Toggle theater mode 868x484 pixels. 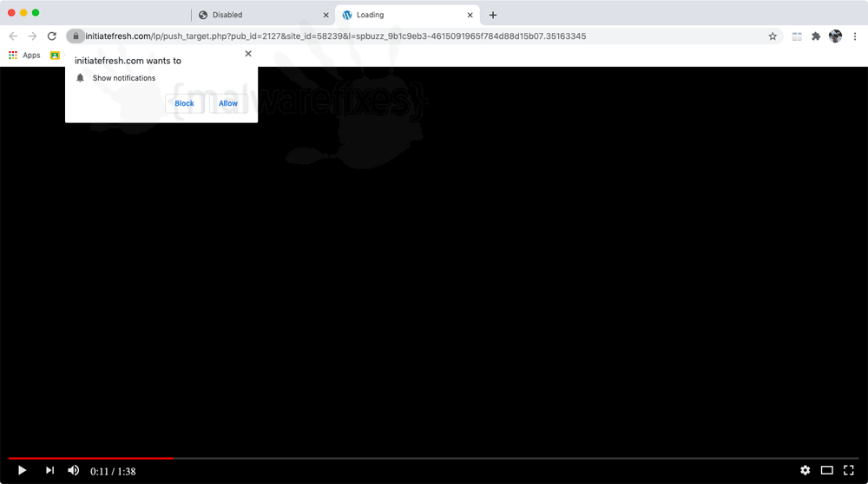point(826,470)
